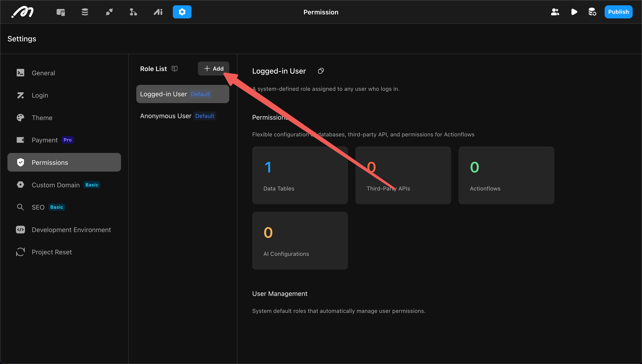Open the Login settings section
The image size is (642, 364).
tap(64, 95)
